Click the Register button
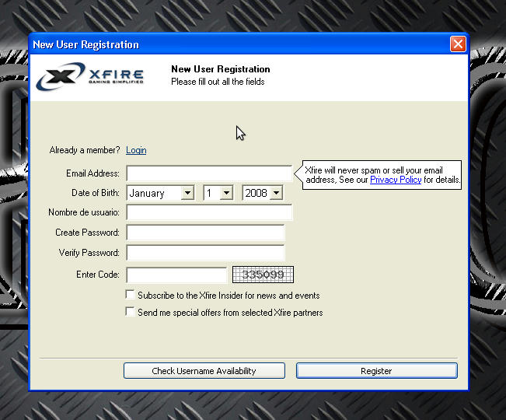506x420 pixels. pos(377,370)
